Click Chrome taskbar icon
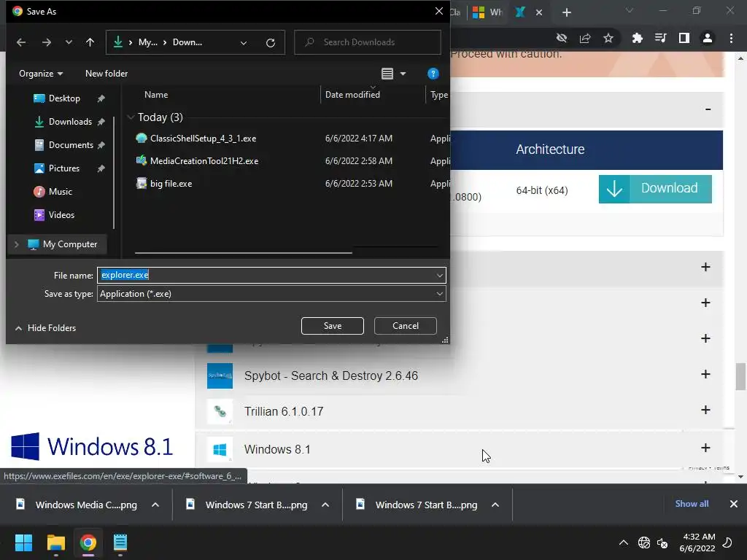The height and width of the screenshot is (560, 747). tap(88, 542)
